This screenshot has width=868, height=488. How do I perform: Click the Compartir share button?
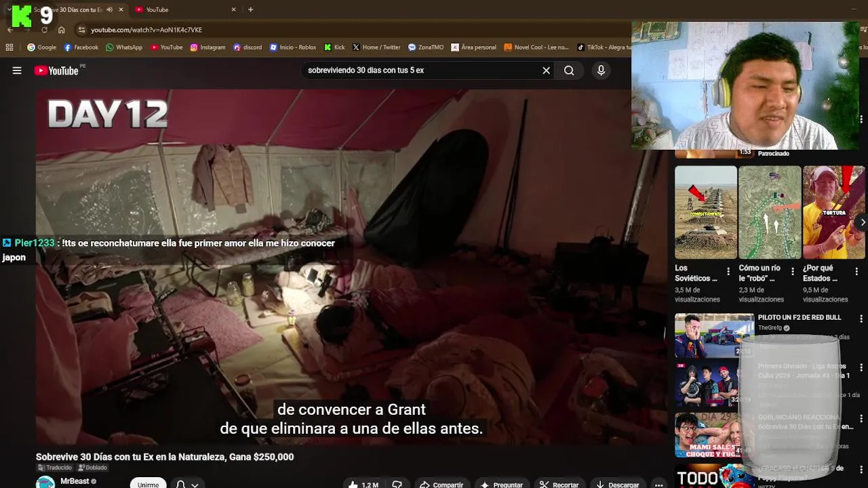[441, 485]
